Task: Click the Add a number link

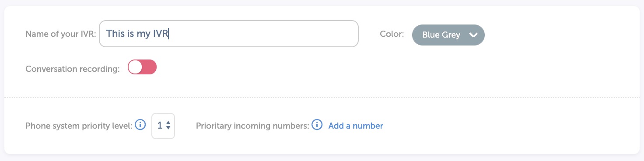Action: (356, 126)
